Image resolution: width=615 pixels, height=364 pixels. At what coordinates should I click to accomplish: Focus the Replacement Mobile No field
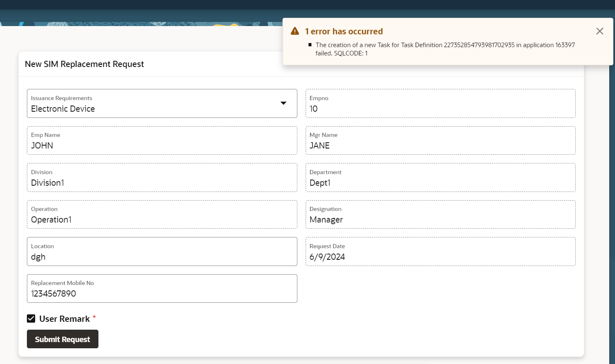162,293
